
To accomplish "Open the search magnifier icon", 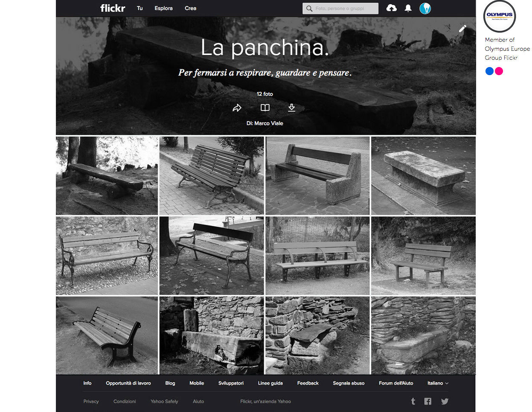I will 309,8.
